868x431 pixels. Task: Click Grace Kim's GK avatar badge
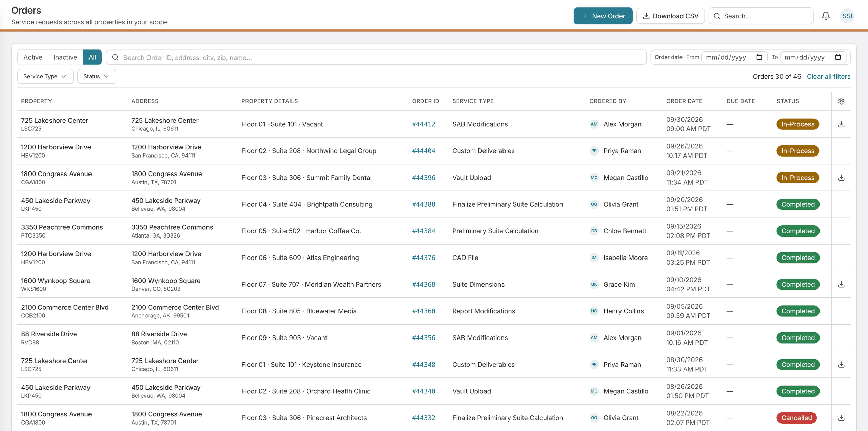594,284
